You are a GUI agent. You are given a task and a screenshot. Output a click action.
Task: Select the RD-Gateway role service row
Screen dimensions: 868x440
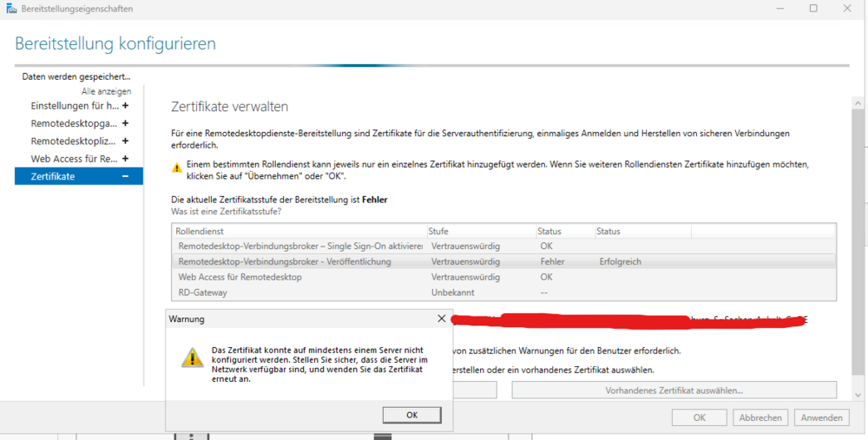tap(202, 292)
